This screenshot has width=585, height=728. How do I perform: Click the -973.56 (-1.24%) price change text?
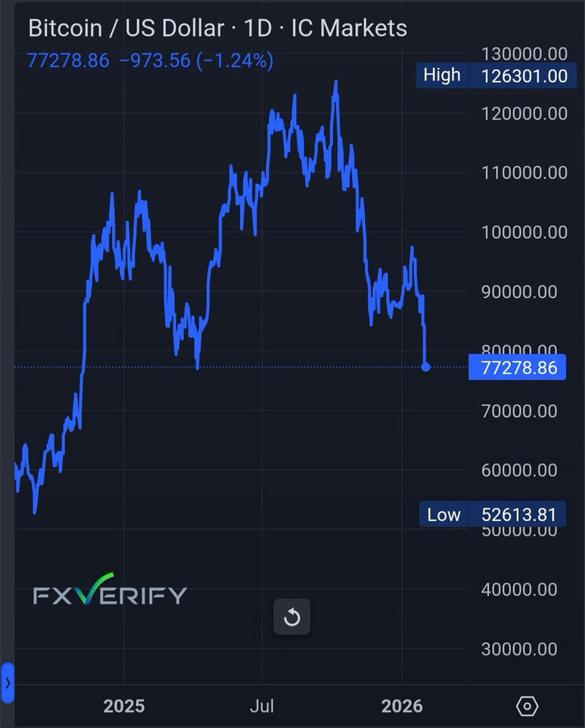click(x=196, y=60)
